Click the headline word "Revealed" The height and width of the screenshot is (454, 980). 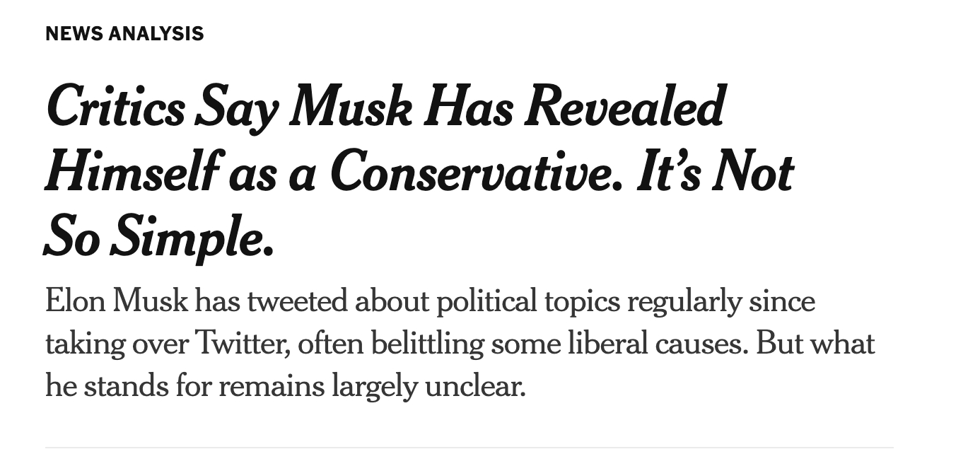(624, 107)
